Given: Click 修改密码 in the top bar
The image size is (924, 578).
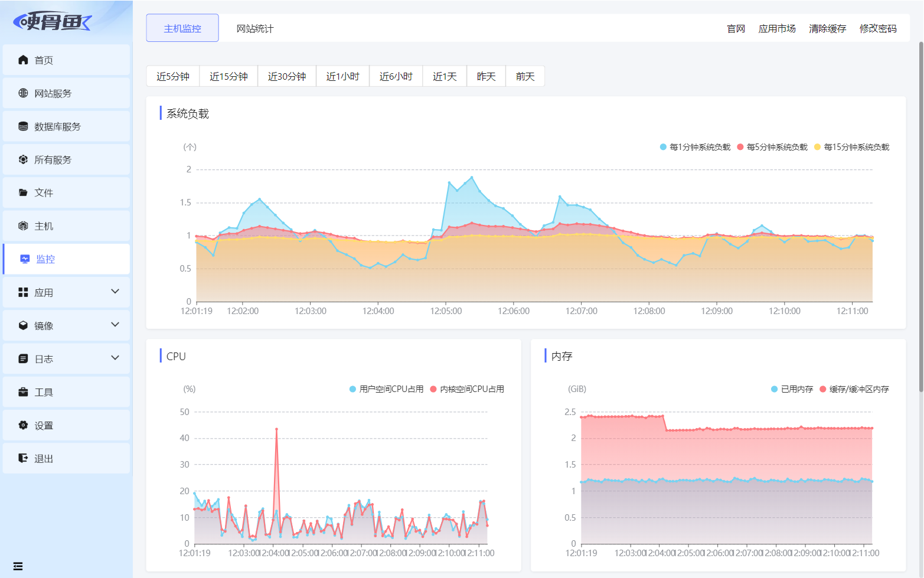Looking at the screenshot, I should [x=878, y=28].
